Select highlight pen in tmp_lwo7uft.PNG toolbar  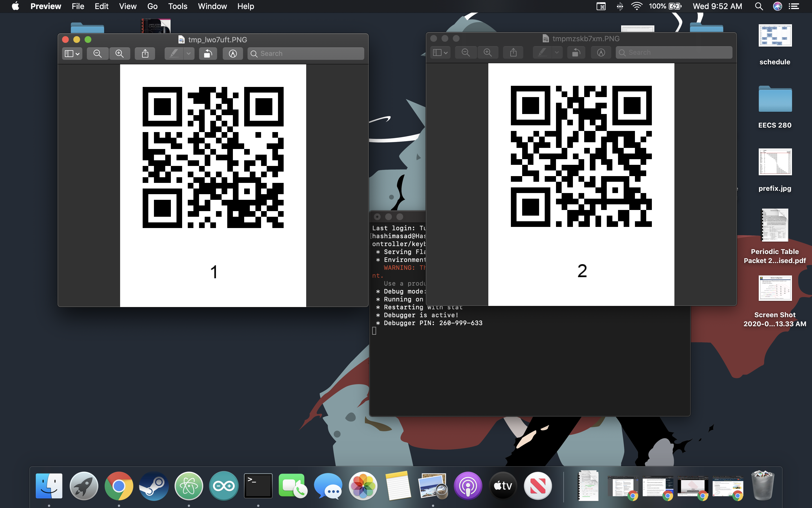click(x=174, y=53)
